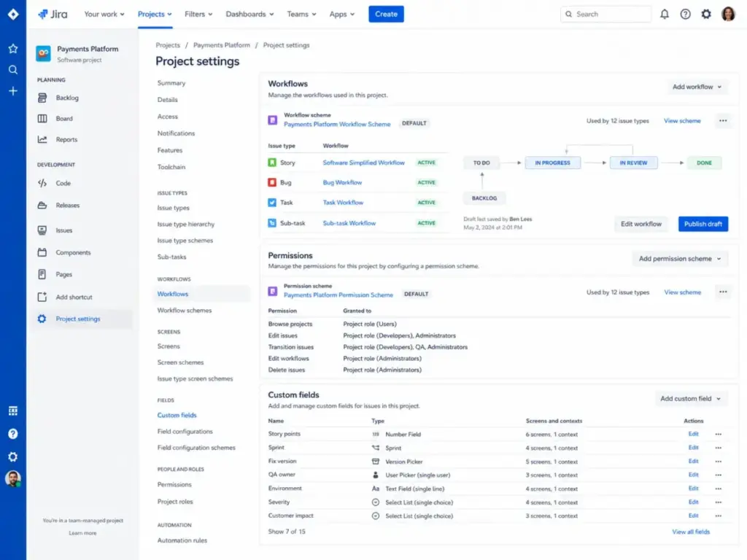Click the Edit workflow button
The width and height of the screenshot is (747, 560).
[x=640, y=224]
